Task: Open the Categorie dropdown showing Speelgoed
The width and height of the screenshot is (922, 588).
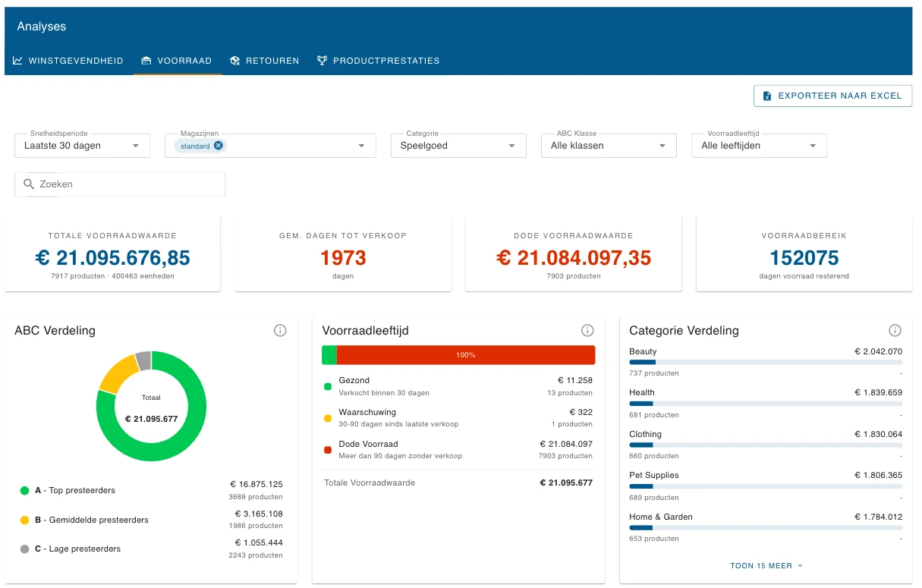Action: 458,146
